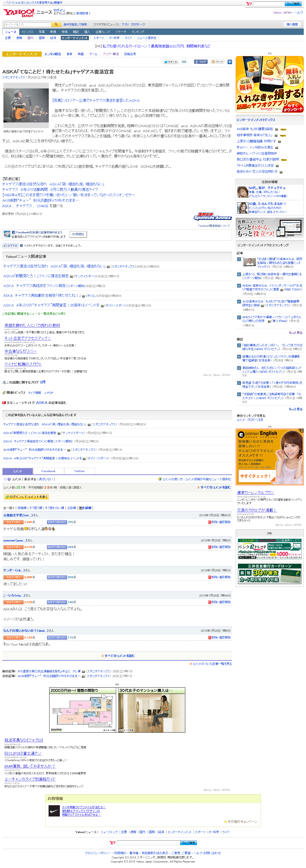Click the キーワードを入力 search field
Image resolution: width=306 pixels, height=868 pixels.
(x=28, y=24)
